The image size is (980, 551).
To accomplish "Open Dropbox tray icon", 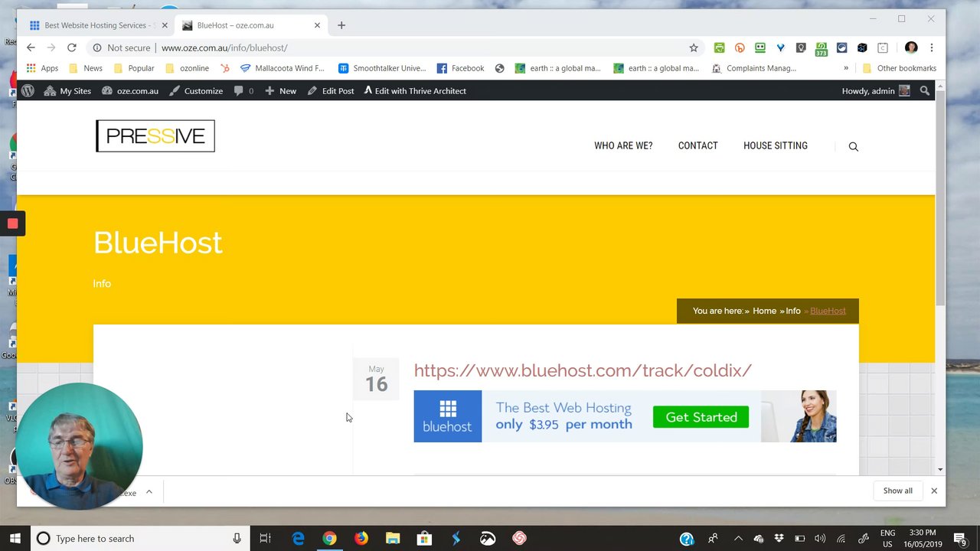I will [x=779, y=538].
